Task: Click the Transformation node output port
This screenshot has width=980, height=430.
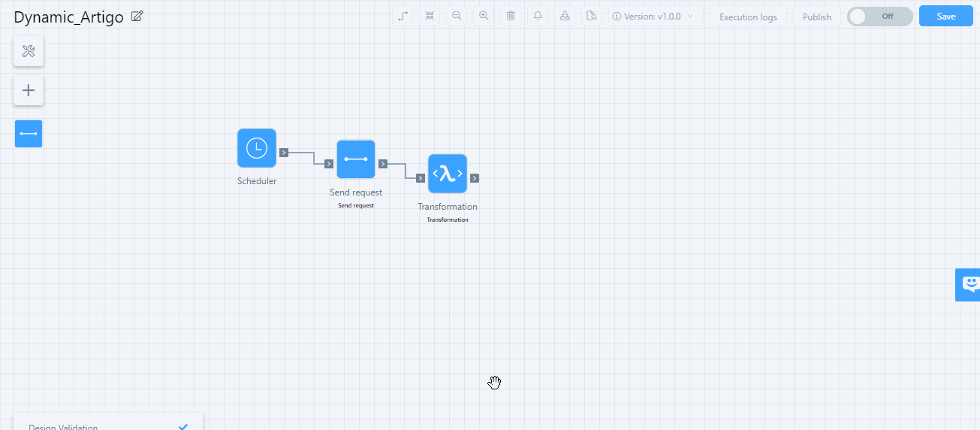Action: [475, 178]
